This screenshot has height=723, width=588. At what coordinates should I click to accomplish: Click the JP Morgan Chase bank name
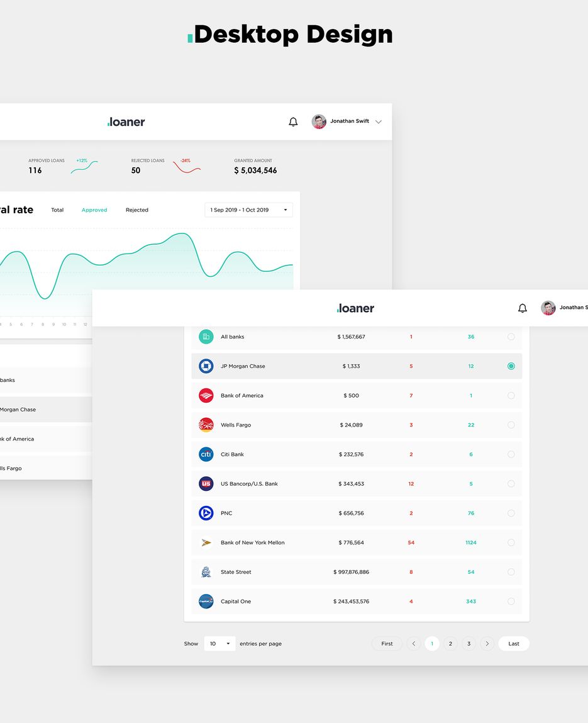[243, 366]
